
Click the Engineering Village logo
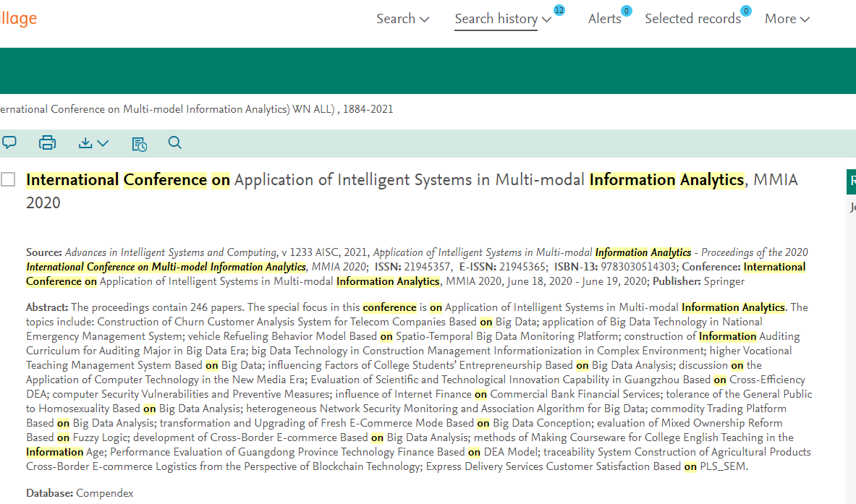coord(18,19)
